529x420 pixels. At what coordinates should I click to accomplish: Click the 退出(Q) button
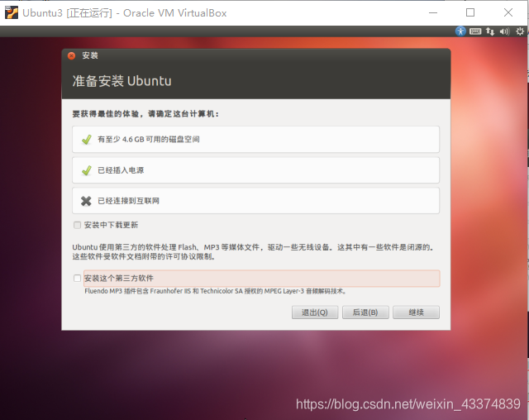point(315,313)
